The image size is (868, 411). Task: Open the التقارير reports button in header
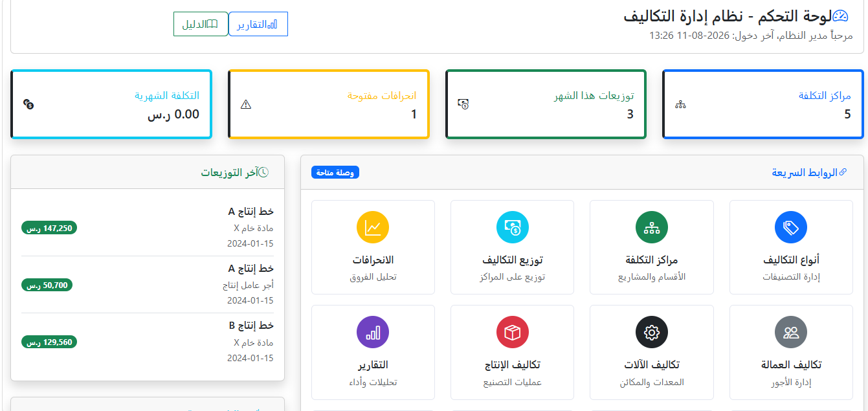[x=258, y=24]
